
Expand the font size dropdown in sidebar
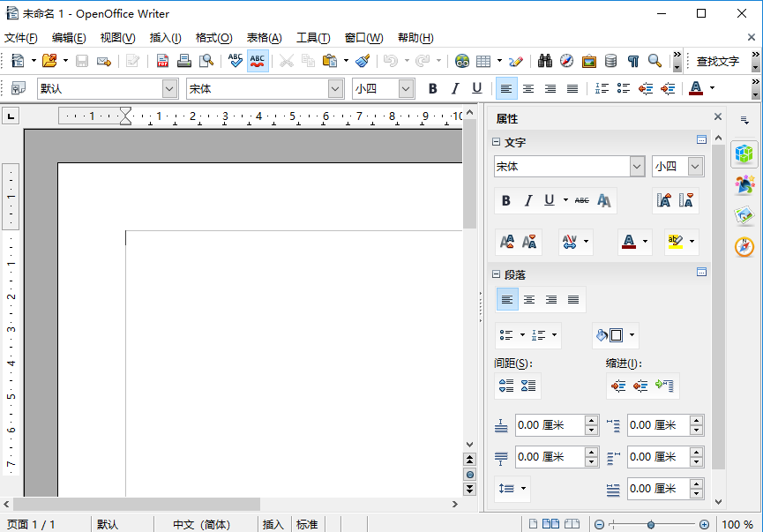coord(695,167)
